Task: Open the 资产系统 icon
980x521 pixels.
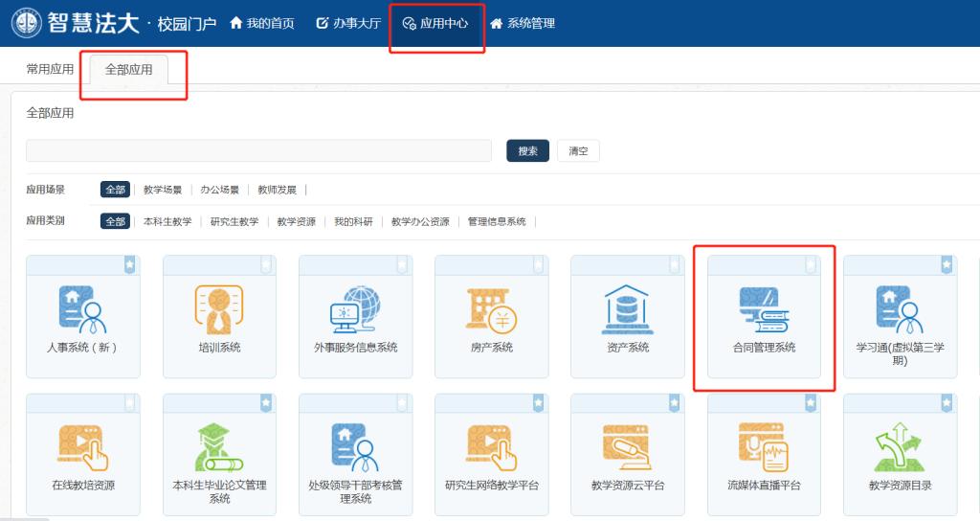Action: [x=627, y=308]
